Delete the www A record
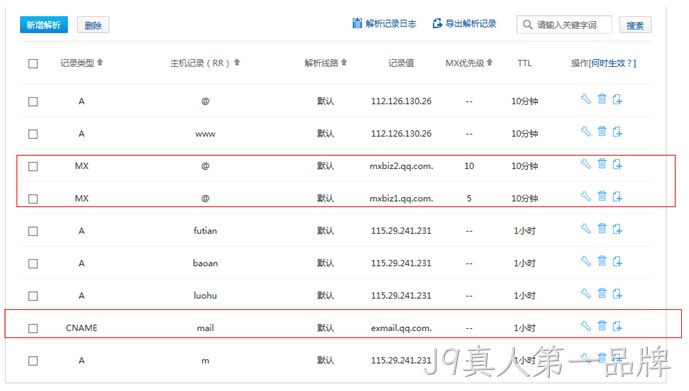This screenshot has width=689, height=391. click(602, 131)
